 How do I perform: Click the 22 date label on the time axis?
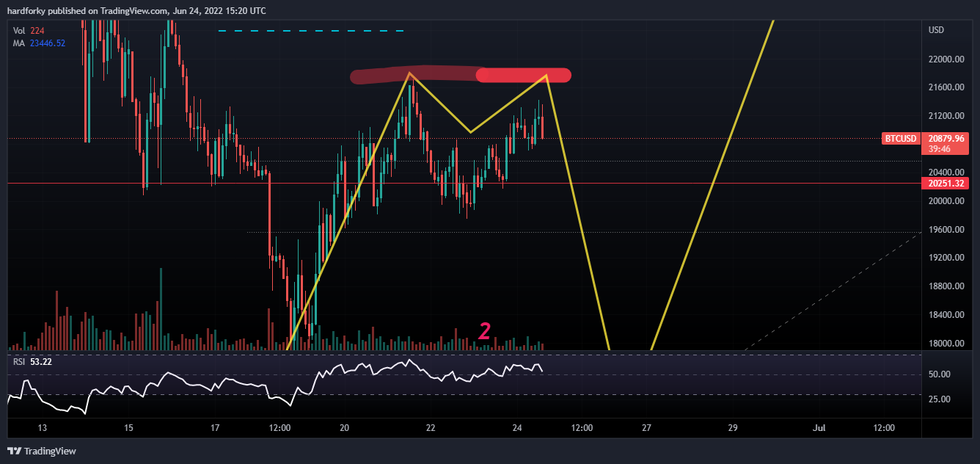point(431,428)
